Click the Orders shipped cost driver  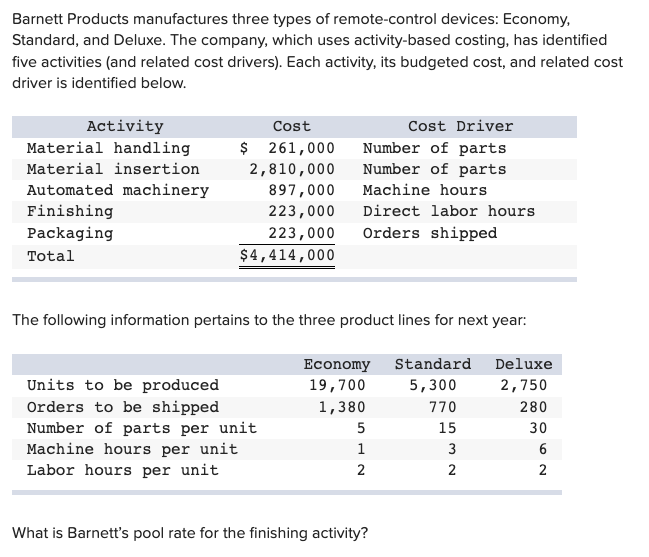(429, 233)
